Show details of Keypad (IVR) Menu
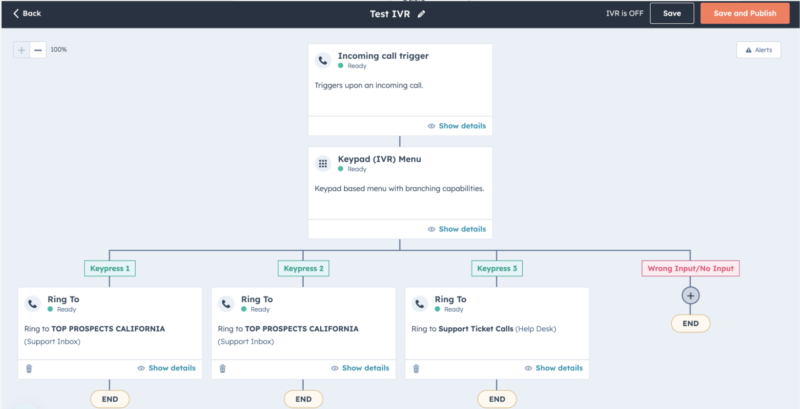The image size is (800, 409). pos(457,229)
